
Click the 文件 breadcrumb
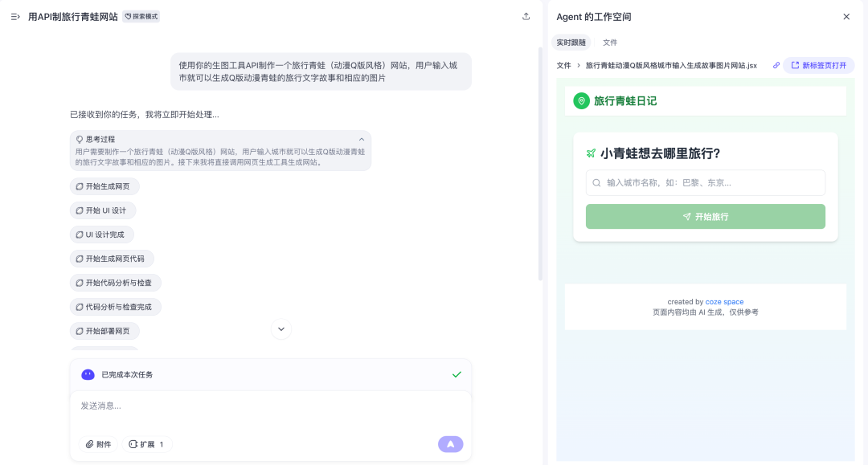point(563,65)
